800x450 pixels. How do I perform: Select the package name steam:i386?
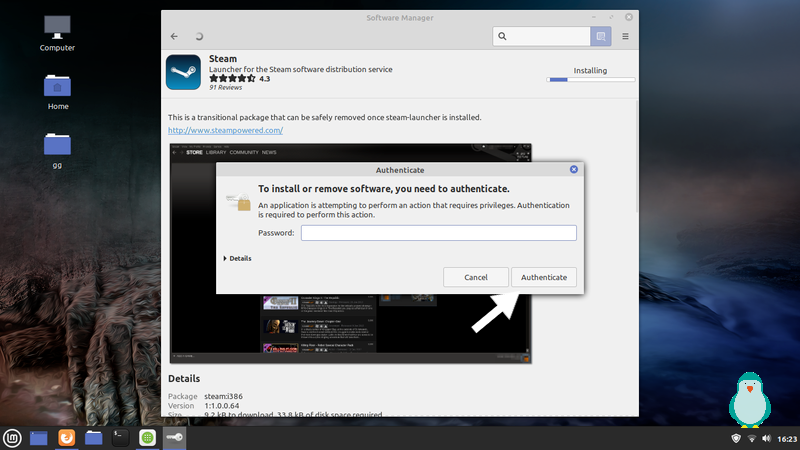coord(223,396)
